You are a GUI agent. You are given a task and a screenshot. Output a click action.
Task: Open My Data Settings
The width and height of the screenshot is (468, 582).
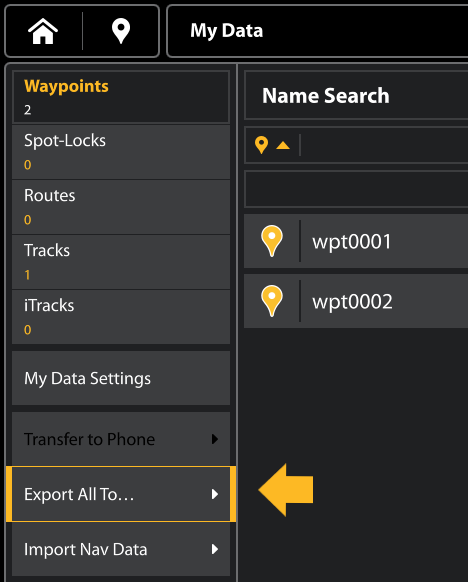click(x=121, y=378)
